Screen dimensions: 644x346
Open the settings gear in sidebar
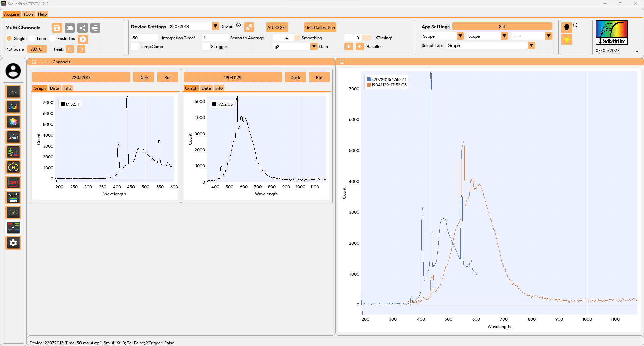click(x=13, y=243)
